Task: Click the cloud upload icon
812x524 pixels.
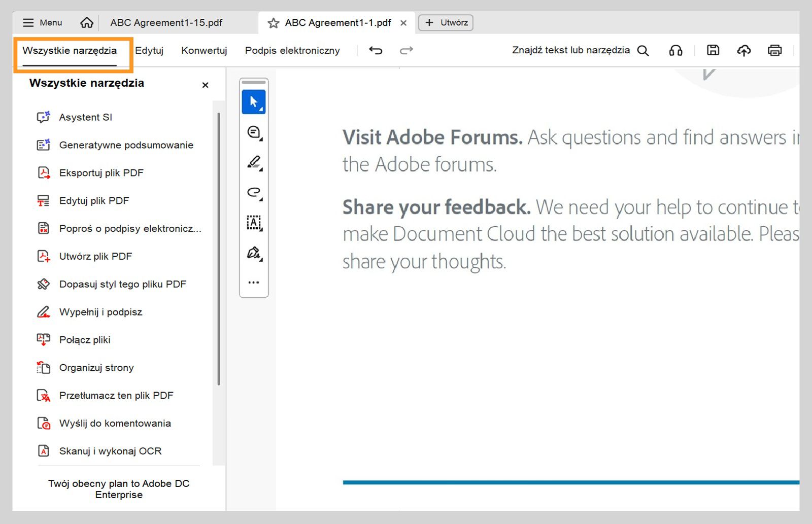Action: click(743, 50)
